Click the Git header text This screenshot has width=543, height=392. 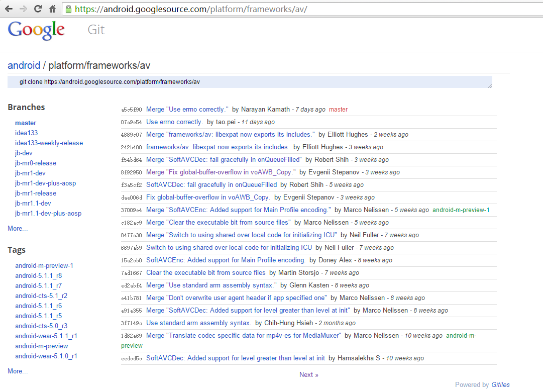(96, 30)
